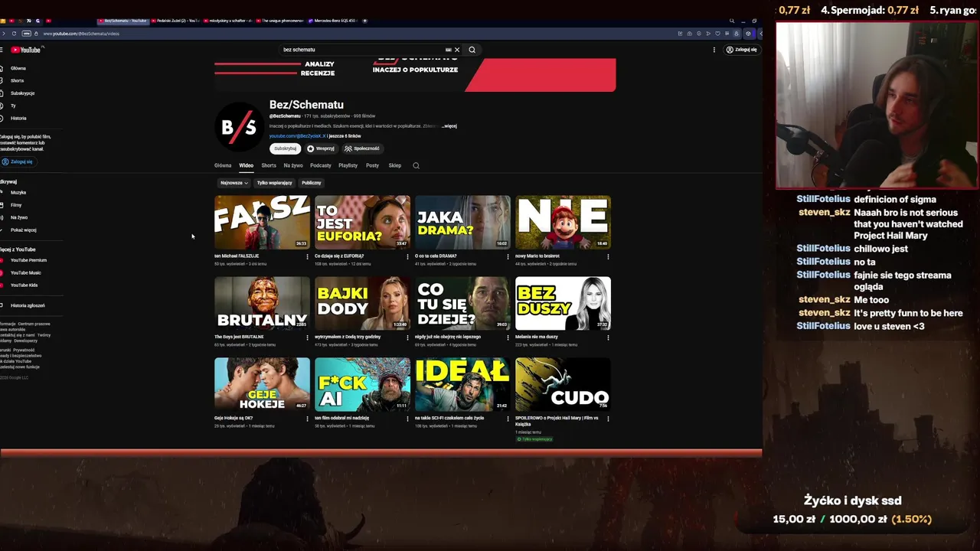Open Subskrypcje in the sidebar
This screenshot has width=980, height=551.
[x=22, y=93]
